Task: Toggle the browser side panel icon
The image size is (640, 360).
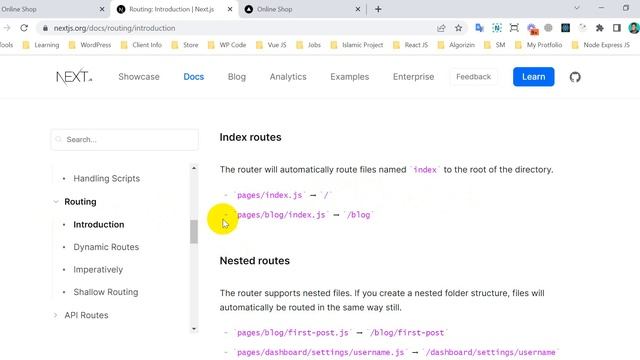Action: 617,28
